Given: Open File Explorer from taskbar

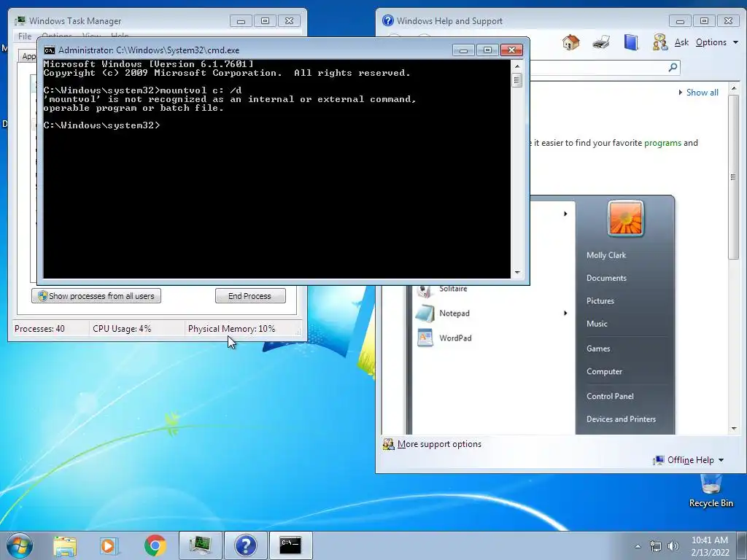Looking at the screenshot, I should [x=65, y=545].
